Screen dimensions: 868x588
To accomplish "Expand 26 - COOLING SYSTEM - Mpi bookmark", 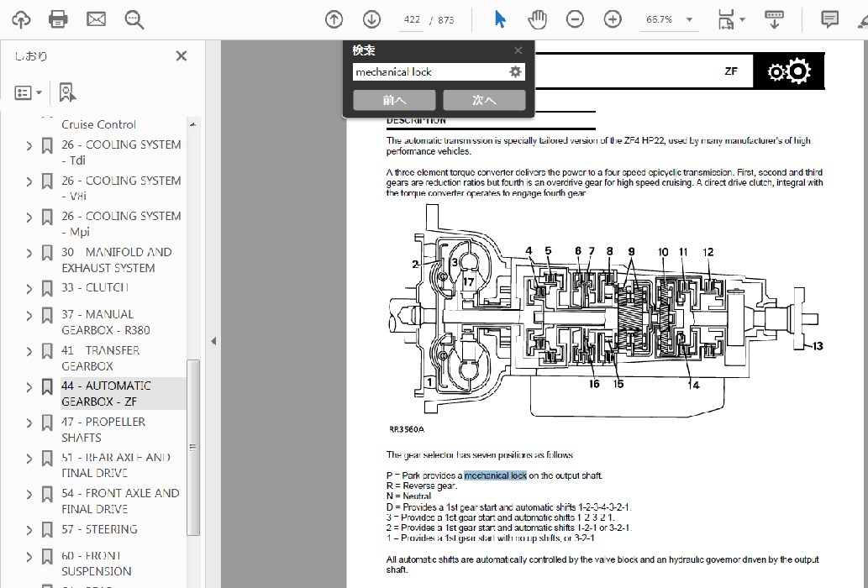I will coord(29,218).
